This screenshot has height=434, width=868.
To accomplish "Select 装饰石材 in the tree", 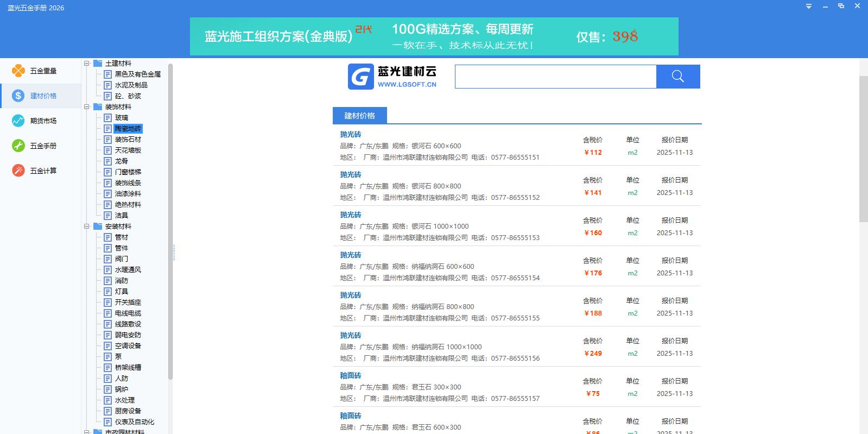I will [128, 140].
